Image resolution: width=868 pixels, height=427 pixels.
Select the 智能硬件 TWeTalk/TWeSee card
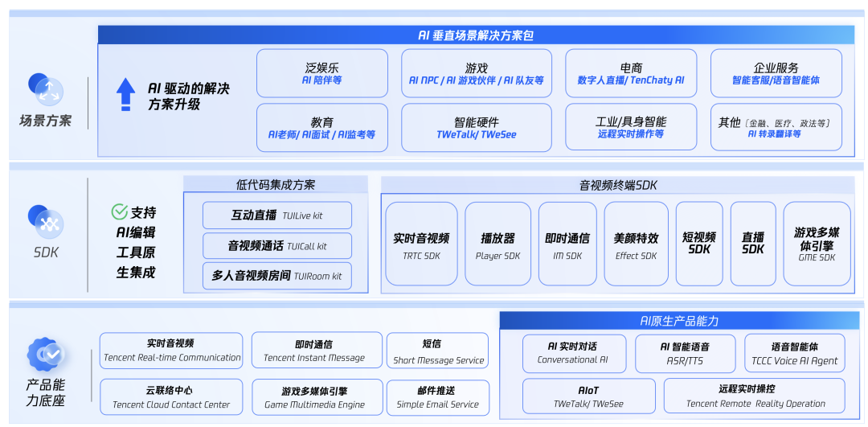pos(476,127)
